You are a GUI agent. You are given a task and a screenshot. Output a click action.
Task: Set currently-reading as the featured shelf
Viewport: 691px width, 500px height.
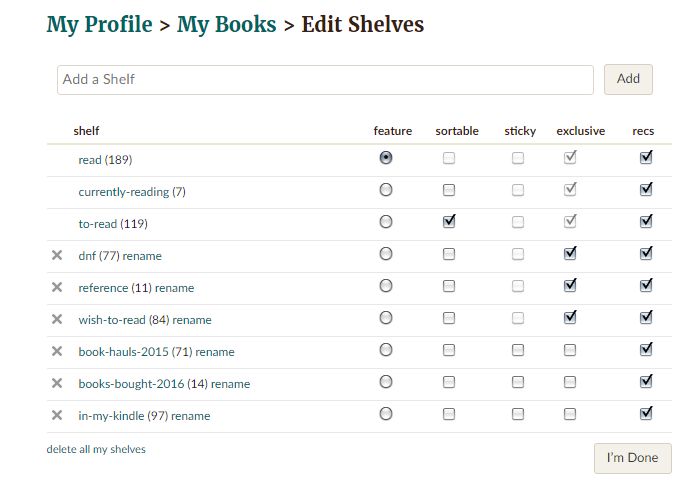click(x=386, y=190)
